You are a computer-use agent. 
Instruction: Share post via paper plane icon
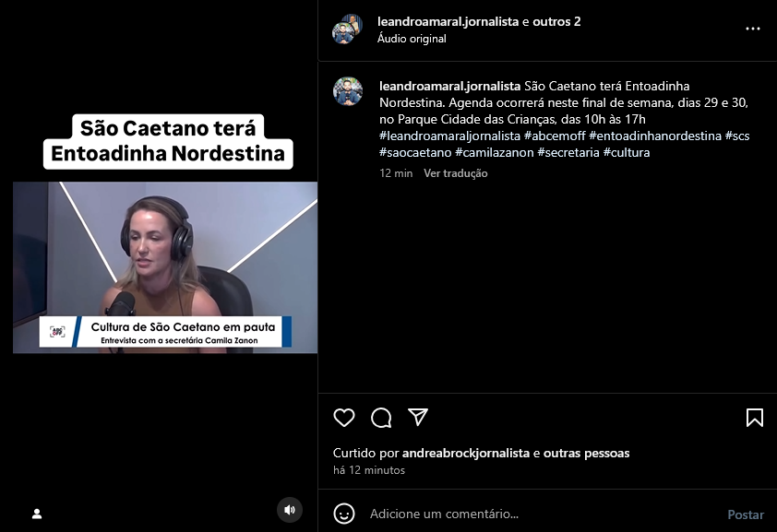click(x=418, y=417)
